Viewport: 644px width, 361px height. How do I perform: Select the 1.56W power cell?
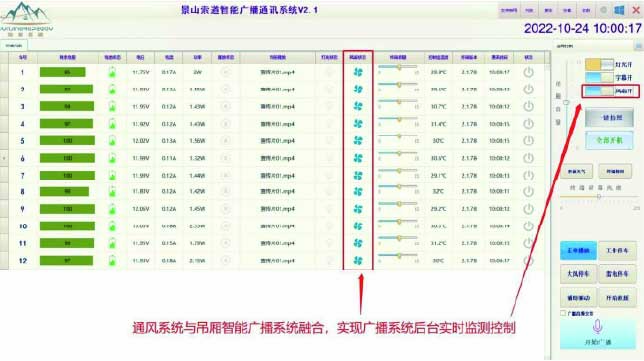tap(198, 140)
